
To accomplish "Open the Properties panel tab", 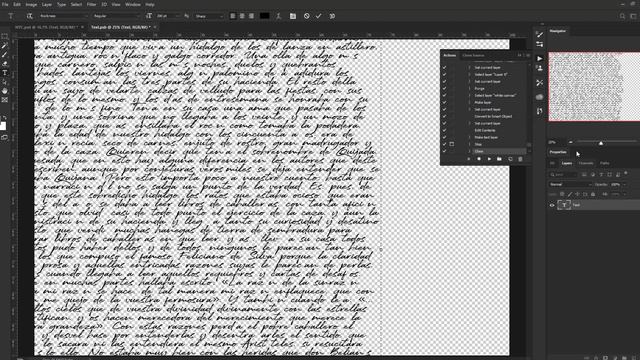I will (x=558, y=152).
